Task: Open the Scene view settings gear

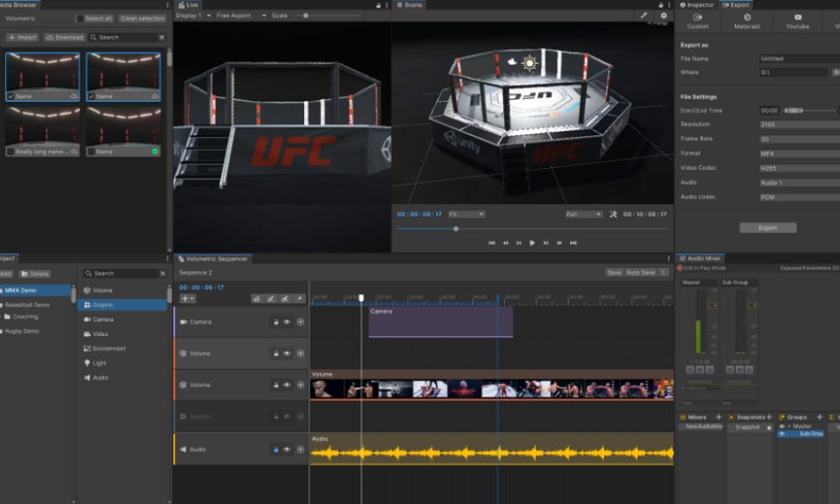Action: coord(664,15)
